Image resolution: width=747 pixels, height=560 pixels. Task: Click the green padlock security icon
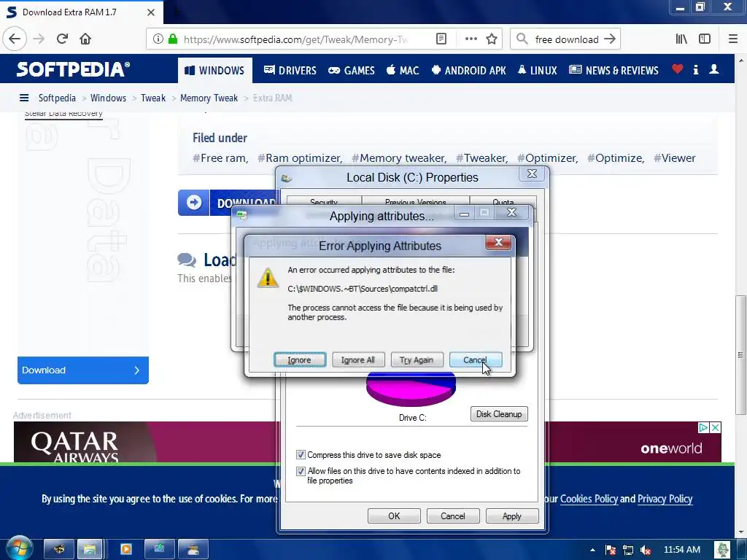pos(173,39)
